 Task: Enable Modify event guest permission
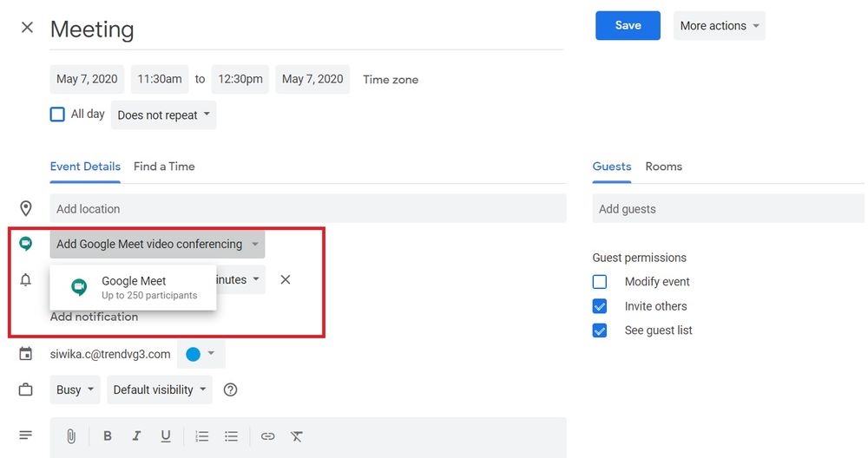600,282
